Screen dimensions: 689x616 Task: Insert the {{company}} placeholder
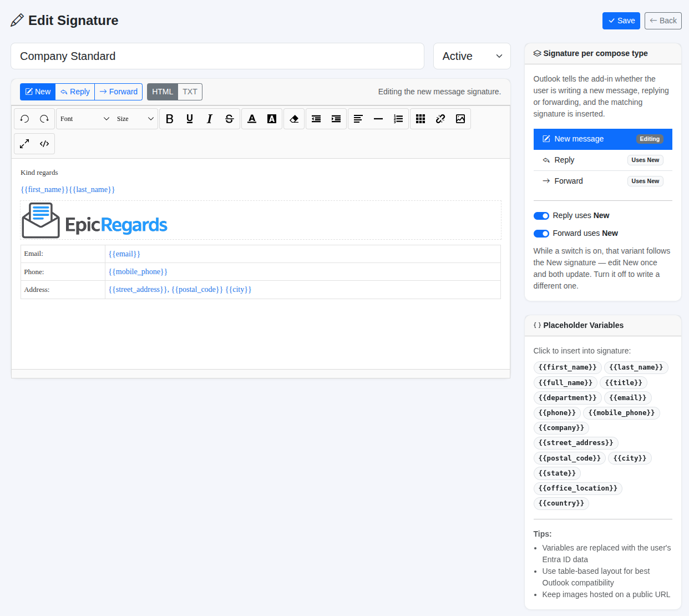(x=561, y=428)
